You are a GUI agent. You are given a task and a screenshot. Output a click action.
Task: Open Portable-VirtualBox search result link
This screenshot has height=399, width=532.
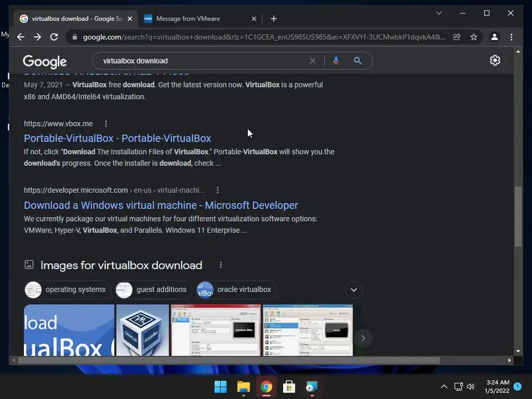click(x=117, y=138)
